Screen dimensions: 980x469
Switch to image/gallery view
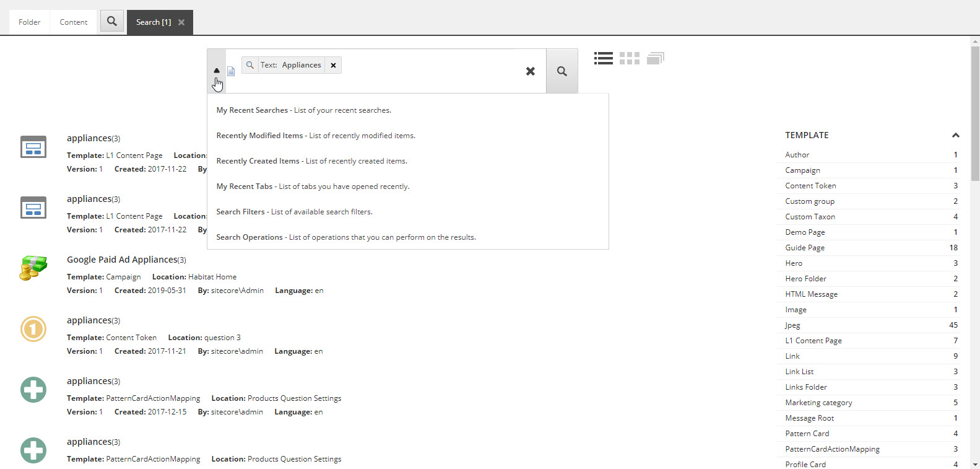[x=656, y=58]
